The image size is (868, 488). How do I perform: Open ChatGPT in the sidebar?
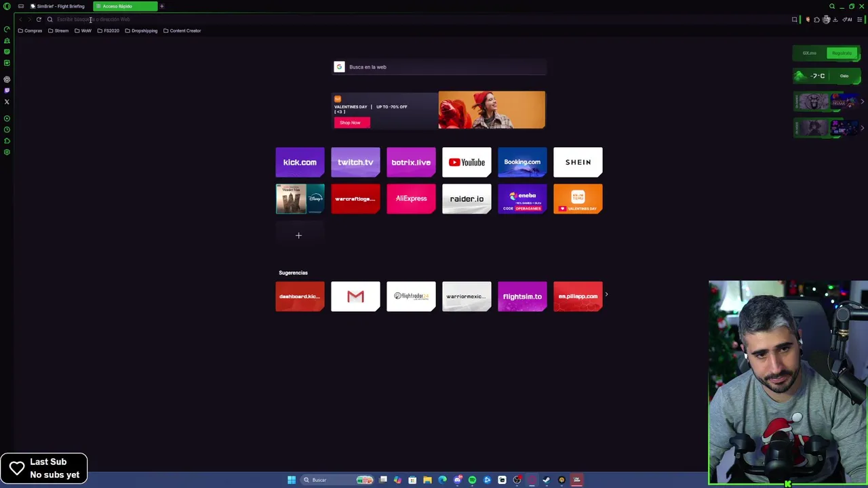point(7,79)
